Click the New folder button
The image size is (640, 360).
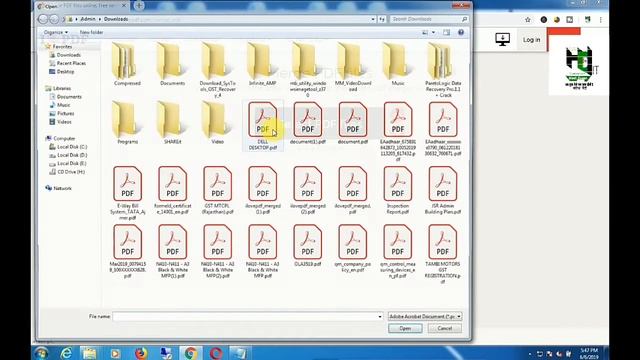point(91,32)
